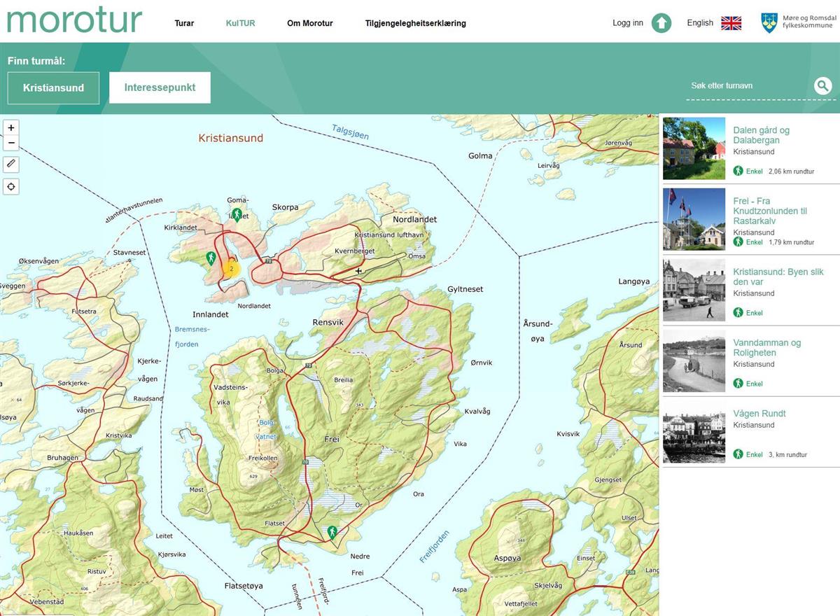The image size is (840, 616).
Task: Click the hiker icon in the Dalen gård card
Action: click(738, 171)
